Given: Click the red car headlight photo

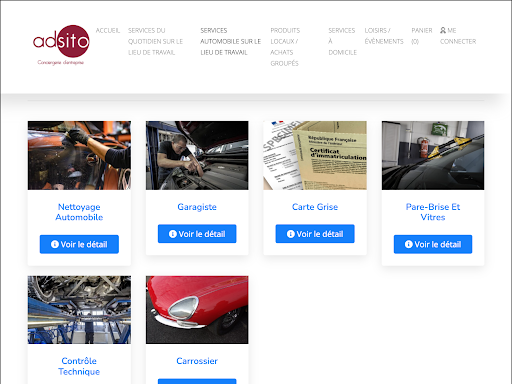Looking at the screenshot, I should pyautogui.click(x=197, y=310).
